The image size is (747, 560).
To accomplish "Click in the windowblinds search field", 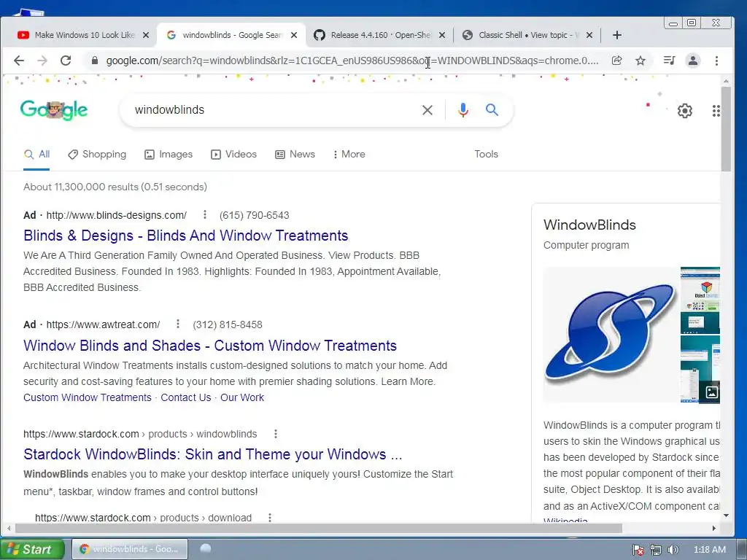I will (x=271, y=110).
